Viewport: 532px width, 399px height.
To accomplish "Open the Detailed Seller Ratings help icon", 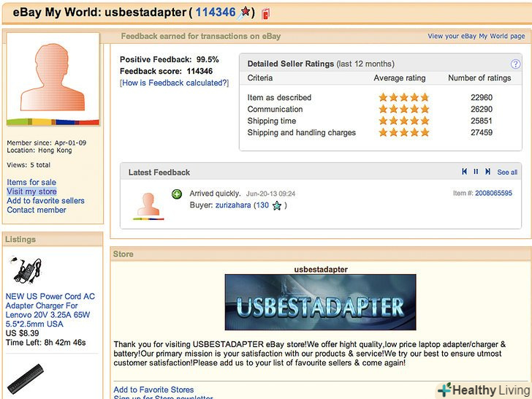I will pyautogui.click(x=515, y=64).
